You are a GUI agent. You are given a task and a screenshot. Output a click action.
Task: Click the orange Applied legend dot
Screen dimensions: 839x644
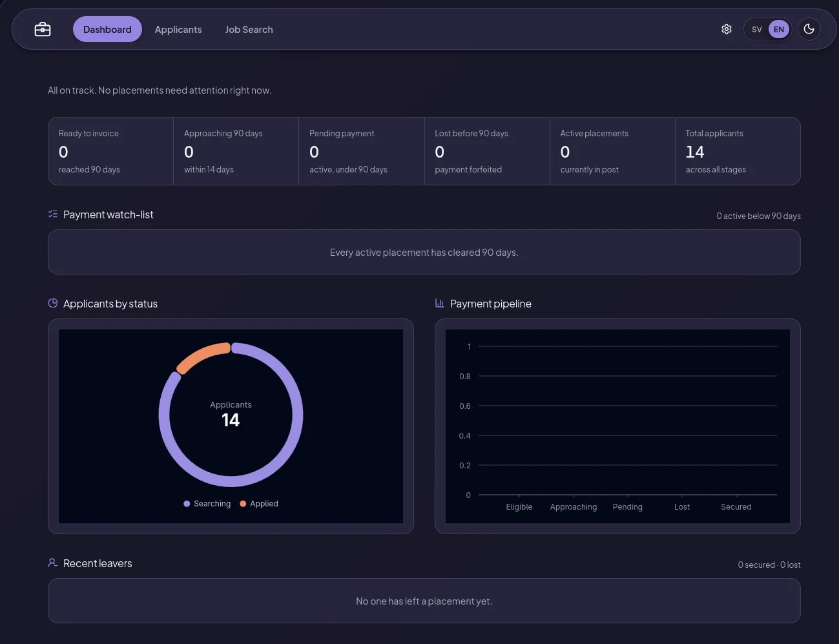click(243, 504)
